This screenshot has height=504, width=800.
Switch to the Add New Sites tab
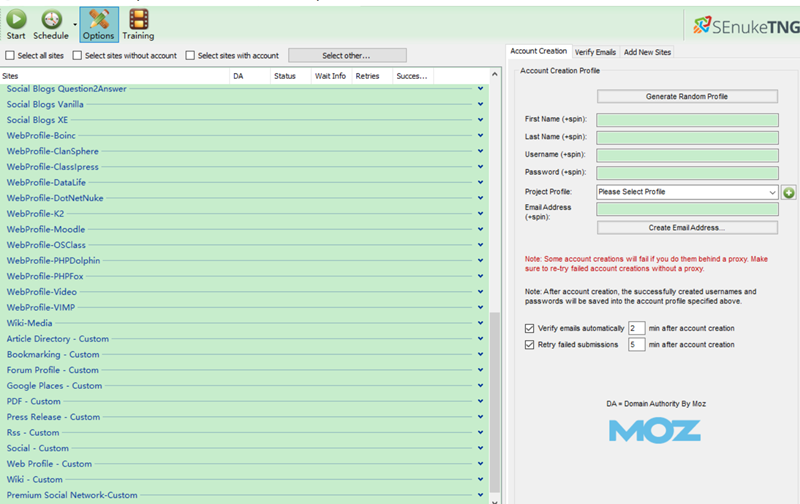(647, 51)
